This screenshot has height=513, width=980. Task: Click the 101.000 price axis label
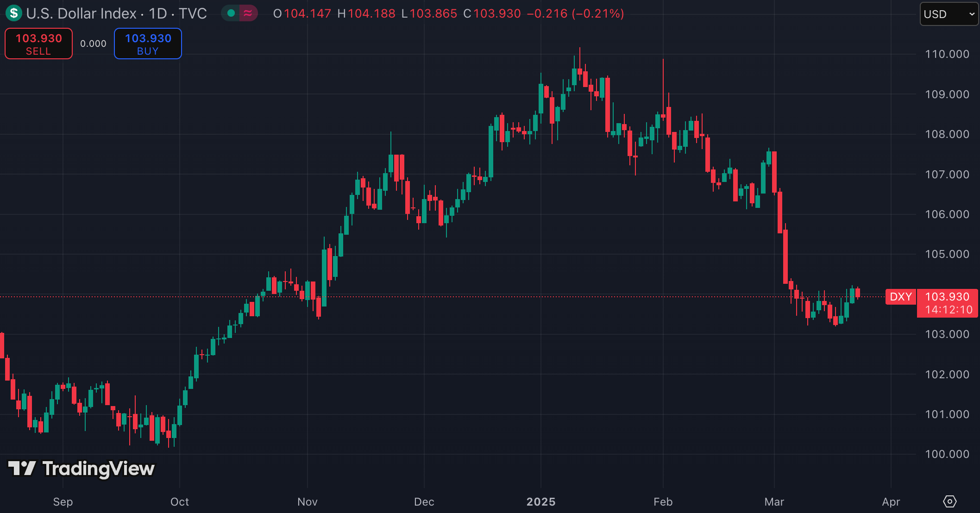coord(947,414)
